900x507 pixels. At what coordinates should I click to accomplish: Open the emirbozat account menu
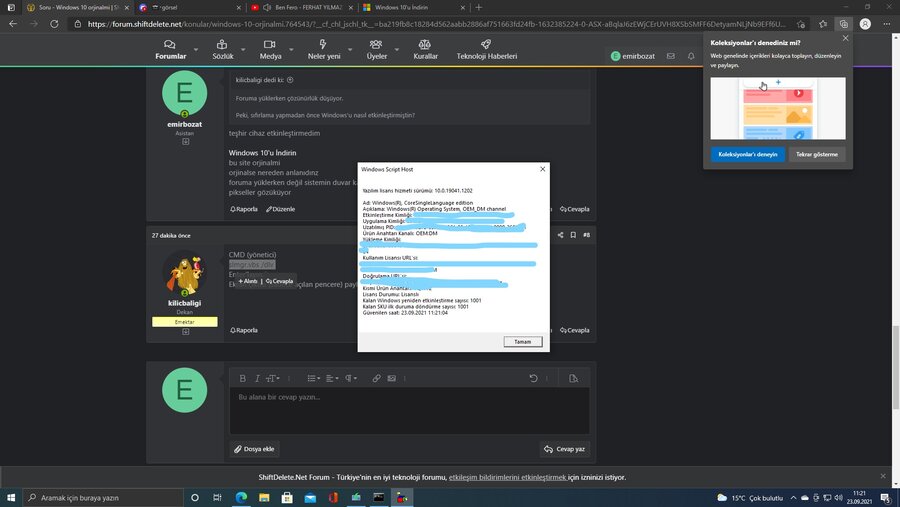pyautogui.click(x=633, y=56)
